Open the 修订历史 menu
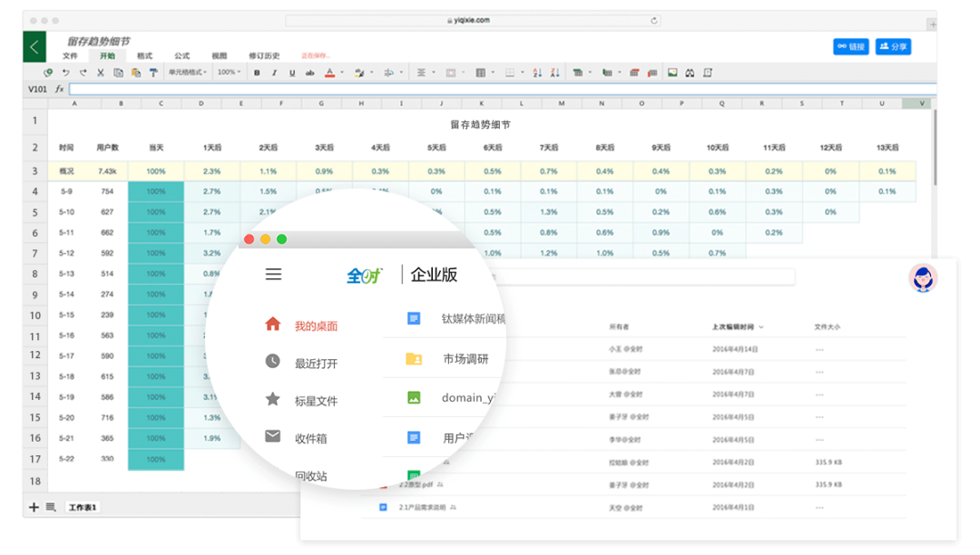 [264, 56]
